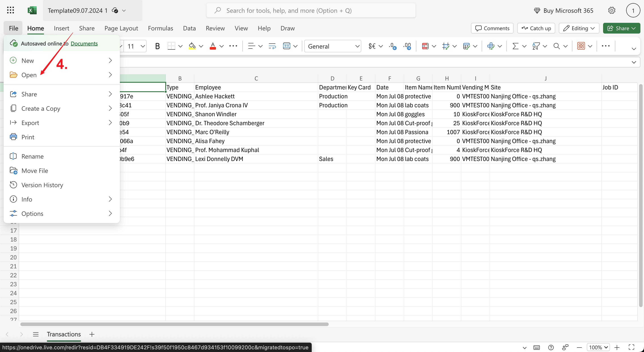Click the Bold formatting icon

pyautogui.click(x=157, y=46)
